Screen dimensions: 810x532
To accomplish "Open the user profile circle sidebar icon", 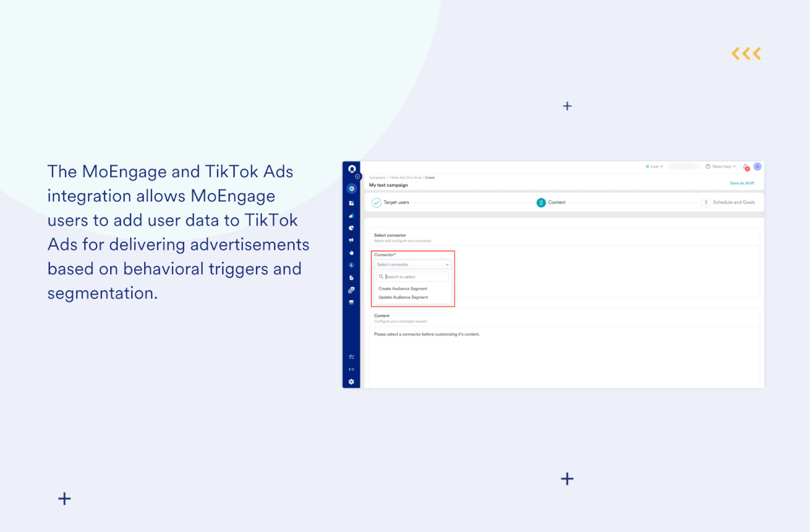I will 352,265.
